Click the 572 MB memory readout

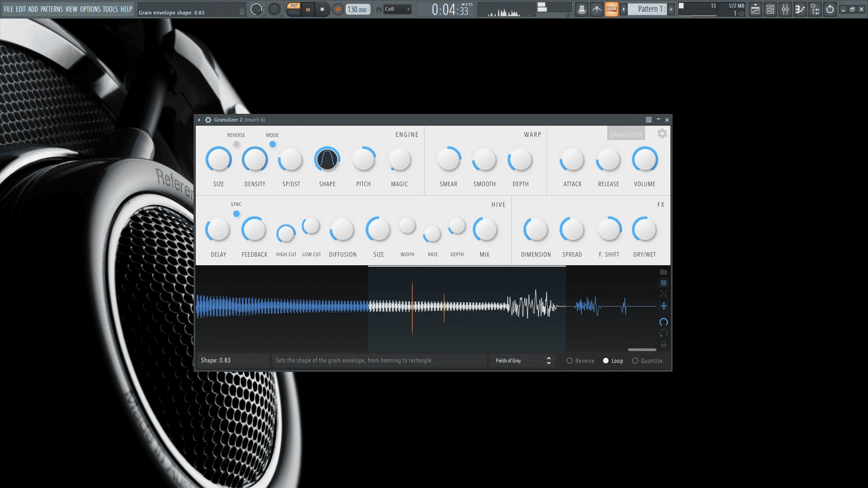(736, 6)
